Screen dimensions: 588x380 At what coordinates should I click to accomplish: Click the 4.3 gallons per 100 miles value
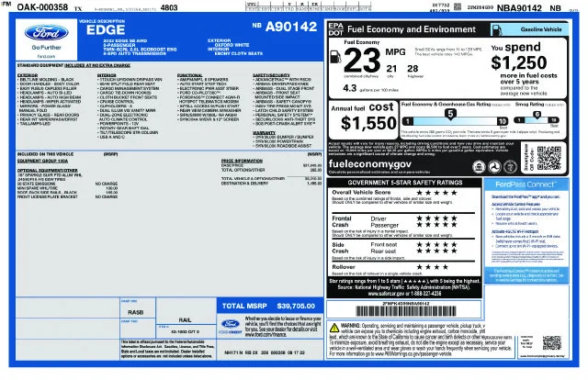click(349, 88)
